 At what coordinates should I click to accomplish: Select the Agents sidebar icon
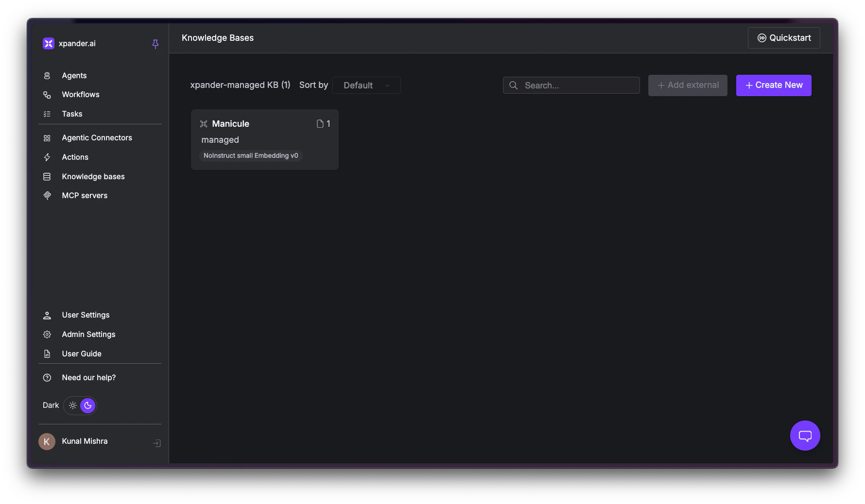point(47,76)
